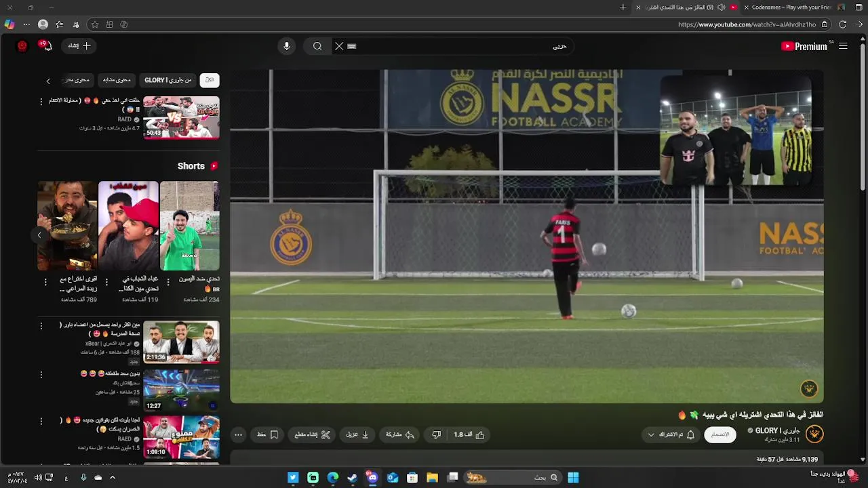Image resolution: width=868 pixels, height=488 pixels.
Task: Create a clip with the scissors button
Action: [x=313, y=434]
